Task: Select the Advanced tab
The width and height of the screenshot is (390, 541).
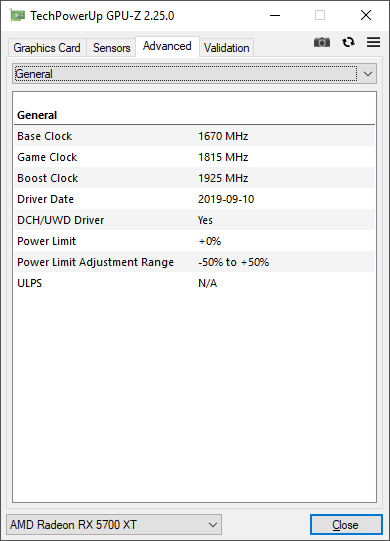Action: tap(167, 46)
